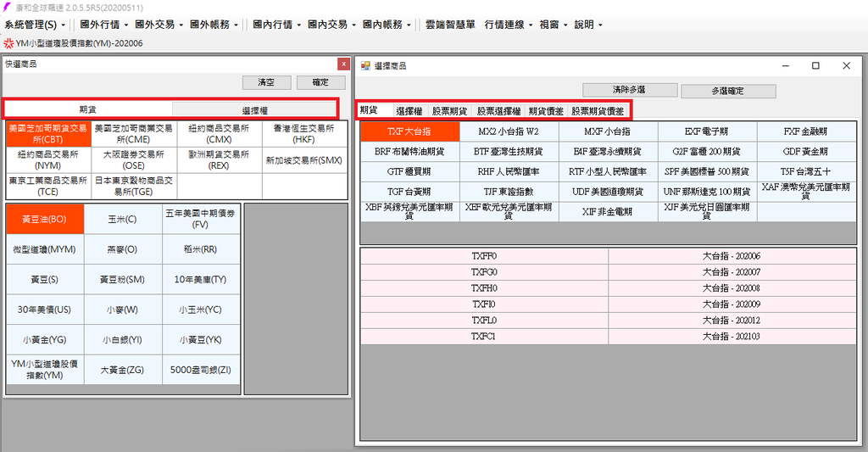Click 大台指 - 202009 cell

[x=732, y=304]
